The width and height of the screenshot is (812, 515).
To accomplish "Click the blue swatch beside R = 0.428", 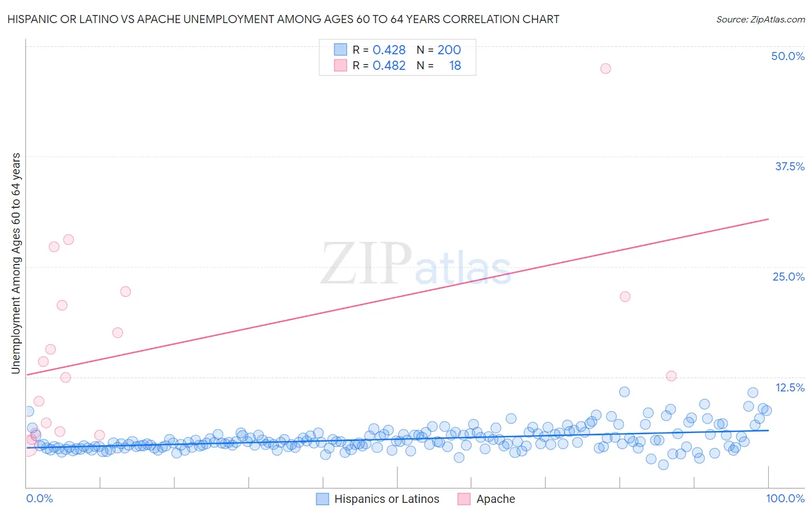I will [341, 50].
